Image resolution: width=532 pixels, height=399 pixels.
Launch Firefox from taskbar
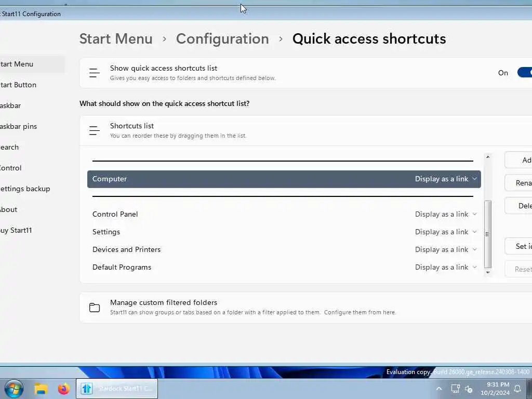[63, 389]
